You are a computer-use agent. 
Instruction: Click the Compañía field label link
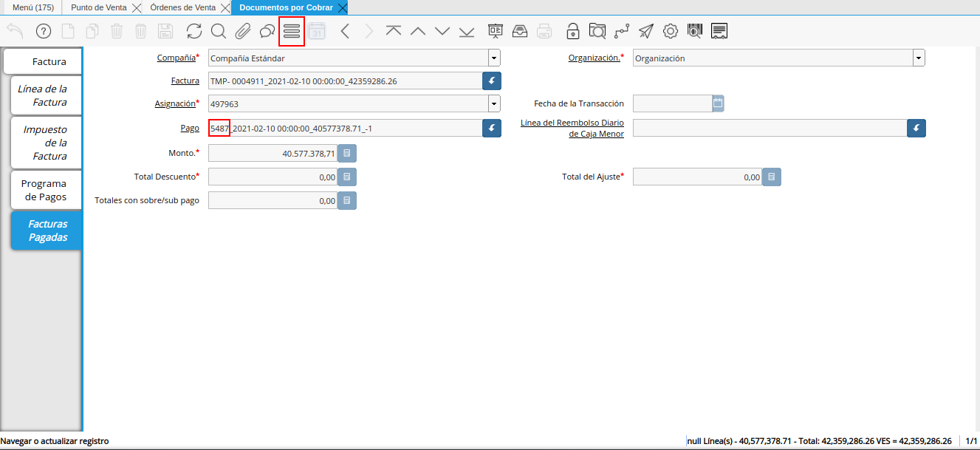pyautogui.click(x=177, y=58)
